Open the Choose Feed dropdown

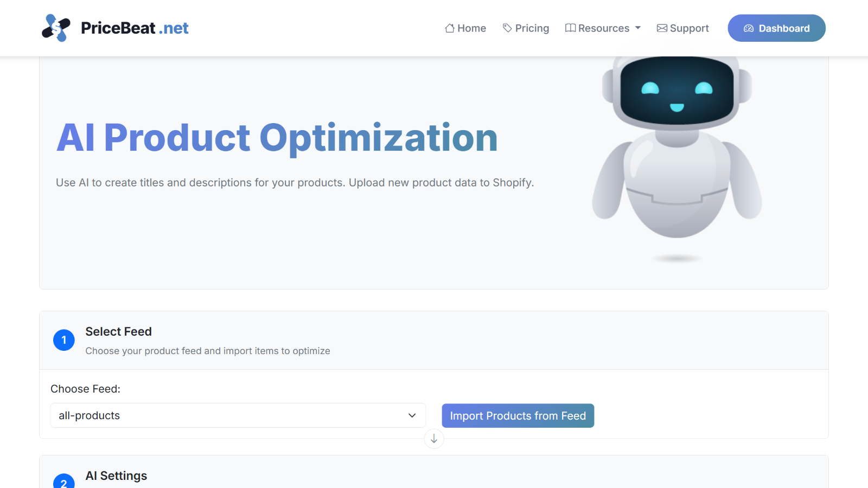[238, 415]
